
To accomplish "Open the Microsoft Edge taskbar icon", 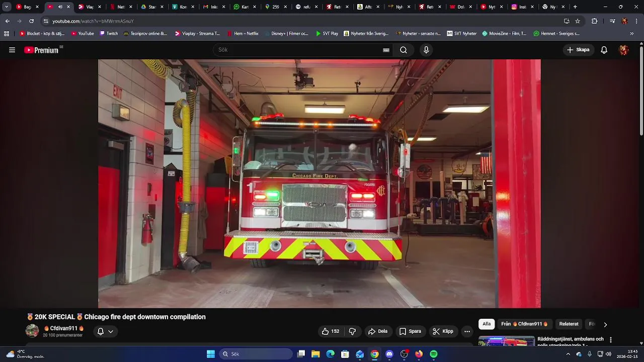I will (330, 354).
